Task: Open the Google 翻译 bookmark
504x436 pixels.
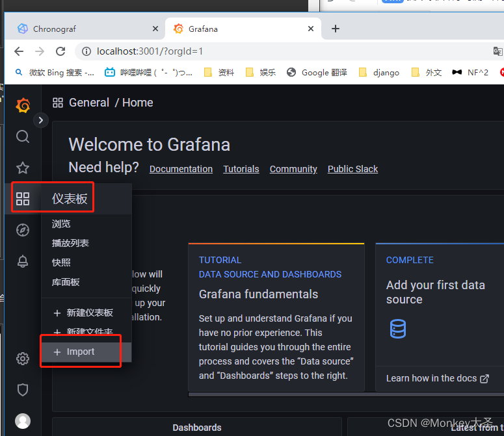Action: coord(317,73)
